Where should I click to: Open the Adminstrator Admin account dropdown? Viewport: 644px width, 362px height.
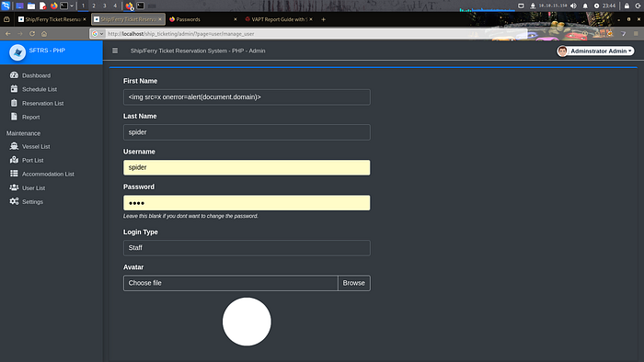595,51
